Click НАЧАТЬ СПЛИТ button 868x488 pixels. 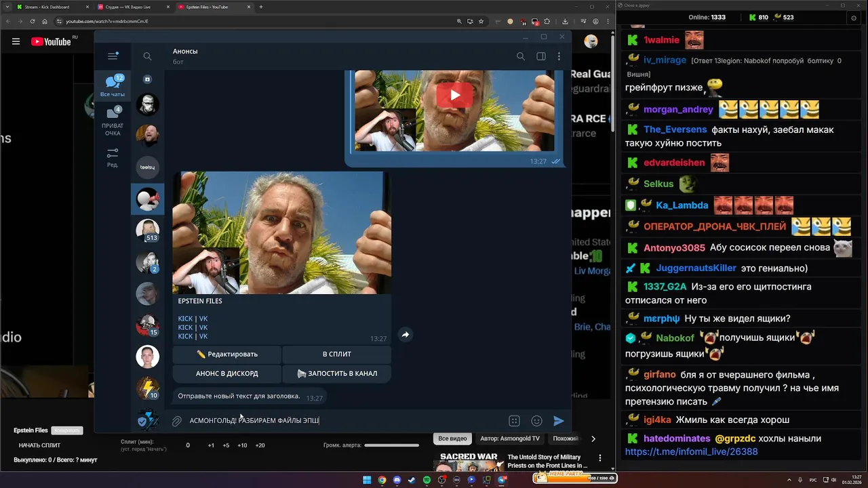tap(39, 445)
